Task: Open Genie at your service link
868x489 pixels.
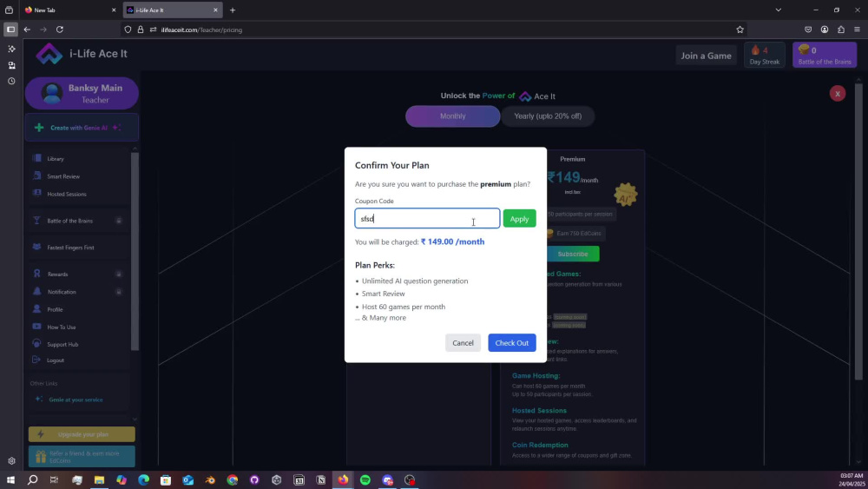Action: click(x=76, y=400)
